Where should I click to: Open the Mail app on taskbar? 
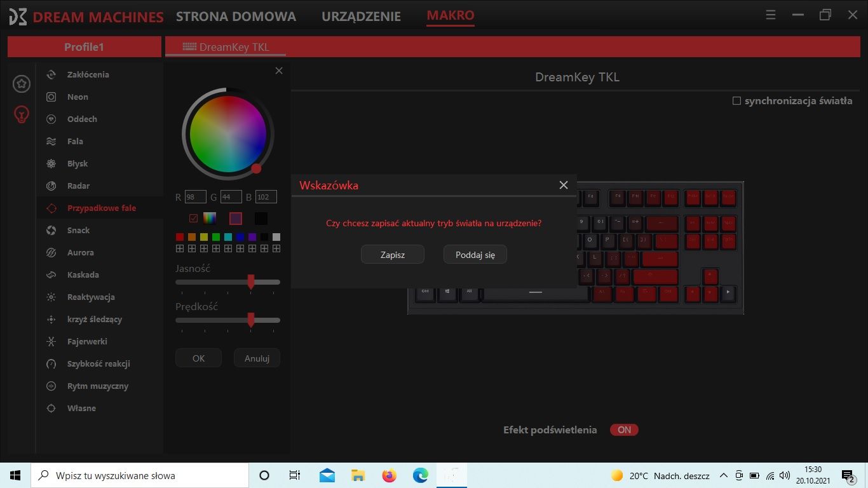327,475
